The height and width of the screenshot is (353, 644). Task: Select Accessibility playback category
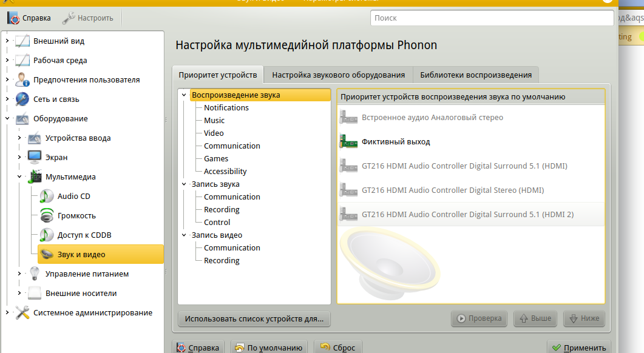[225, 171]
